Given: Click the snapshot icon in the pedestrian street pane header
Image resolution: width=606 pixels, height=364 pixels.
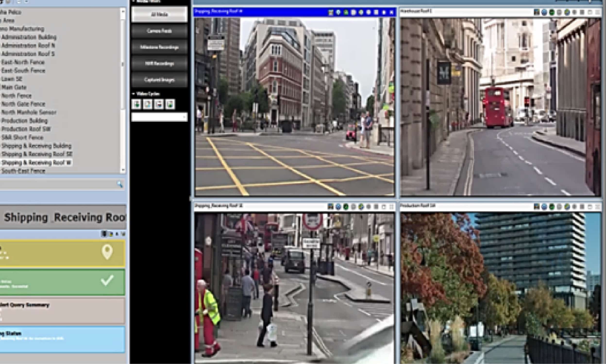Looking at the screenshot, I should click(x=331, y=207).
